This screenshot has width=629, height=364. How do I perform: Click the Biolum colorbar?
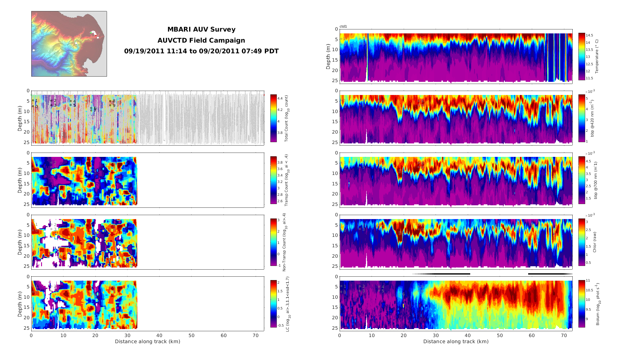tap(581, 303)
